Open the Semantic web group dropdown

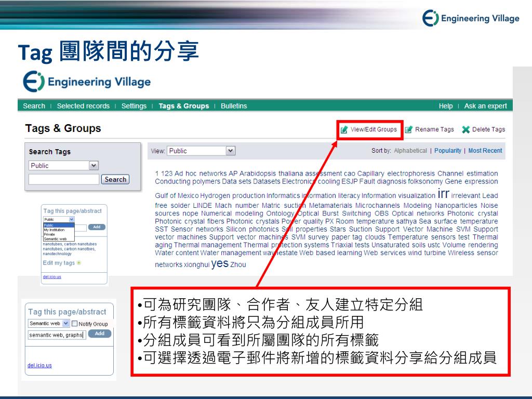pyautogui.click(x=48, y=323)
